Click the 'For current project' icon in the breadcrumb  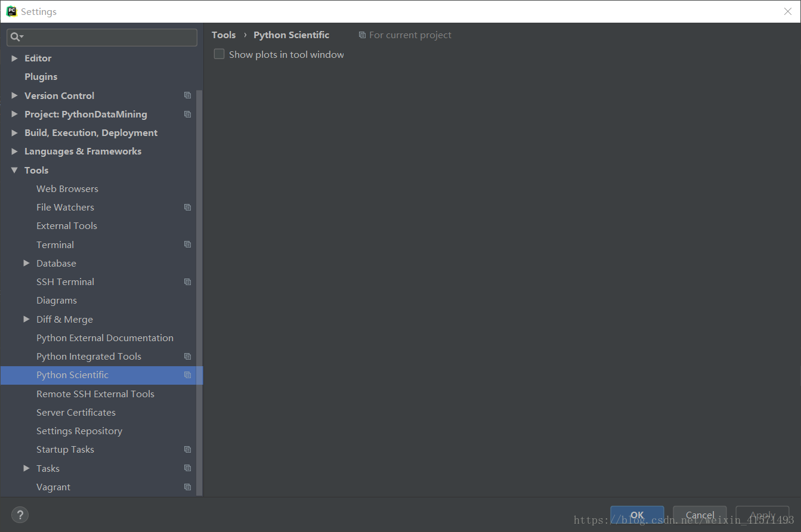tap(363, 35)
